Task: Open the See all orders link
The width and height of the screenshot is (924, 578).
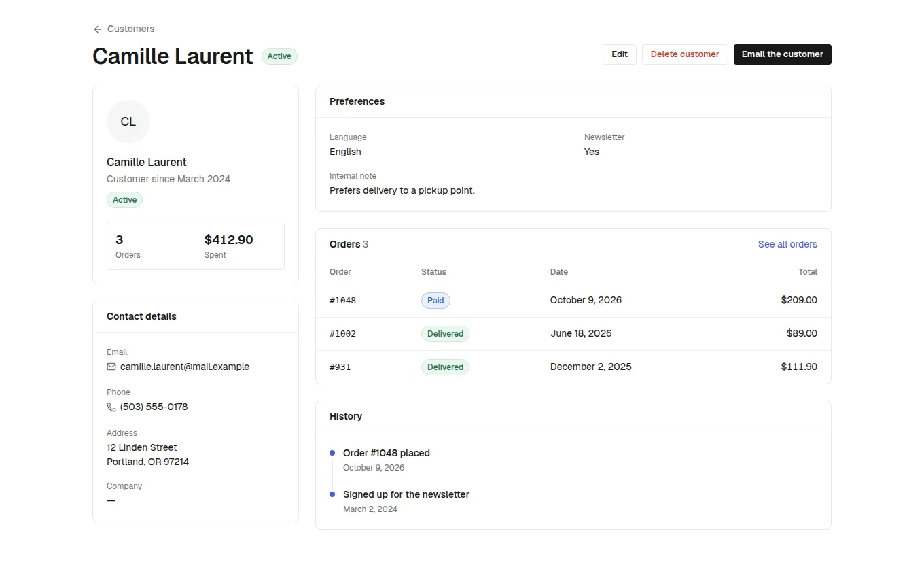Action: point(787,244)
